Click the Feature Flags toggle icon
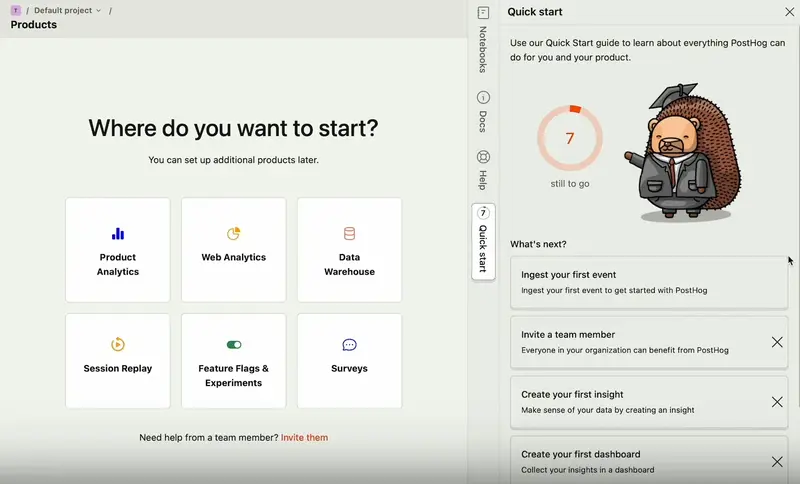 point(234,345)
